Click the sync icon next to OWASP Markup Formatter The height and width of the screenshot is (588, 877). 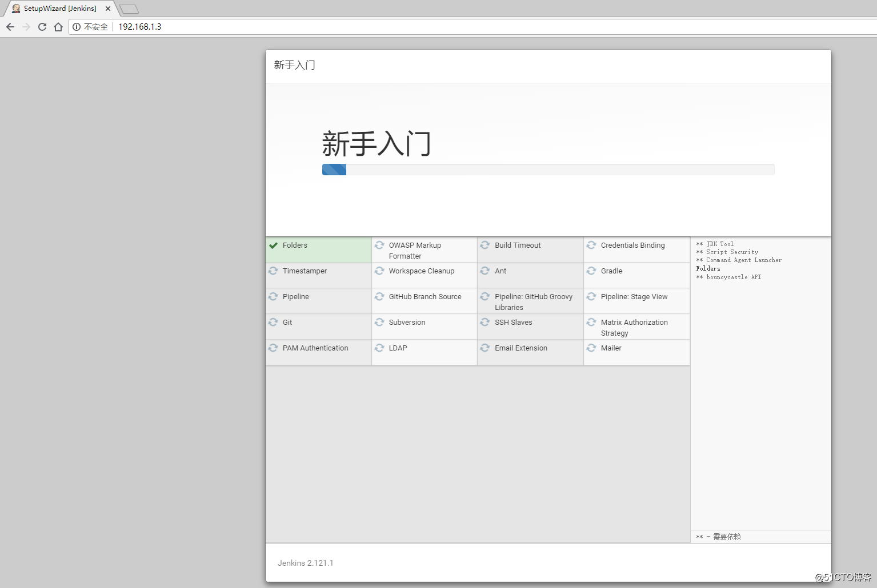pyautogui.click(x=379, y=245)
